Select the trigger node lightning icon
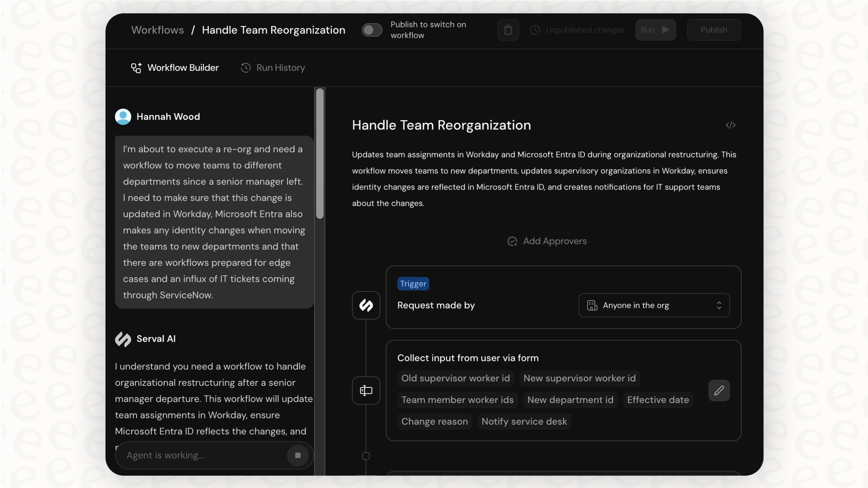868x488 pixels. pos(366,305)
